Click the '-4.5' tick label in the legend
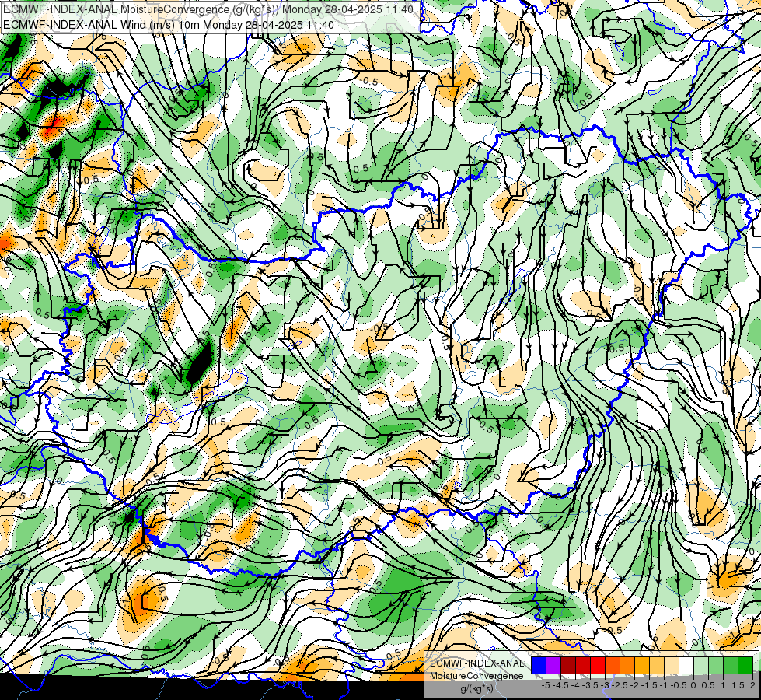761x700 pixels. coord(560,685)
